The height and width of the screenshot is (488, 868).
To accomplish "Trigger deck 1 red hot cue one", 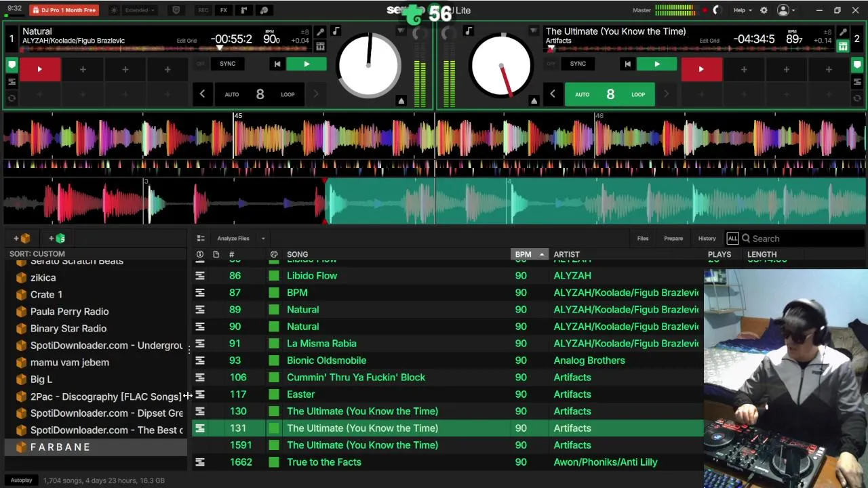I will click(x=39, y=69).
